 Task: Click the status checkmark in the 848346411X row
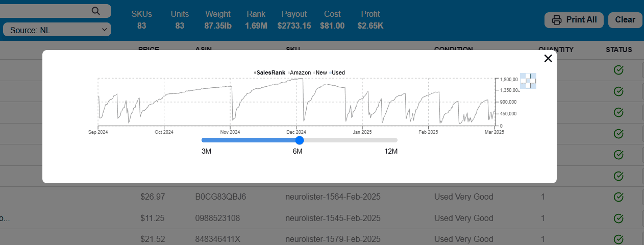pos(618,239)
